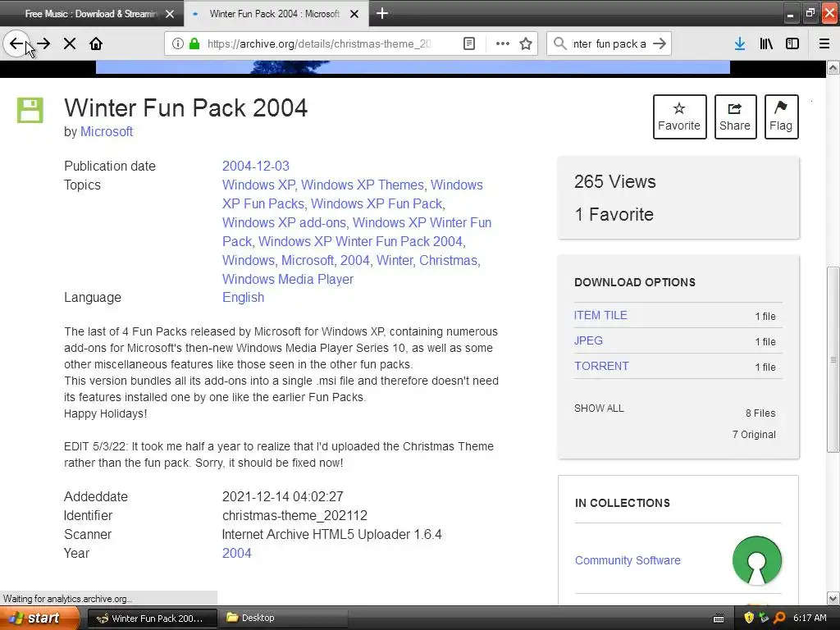
Task: Open the 2004-12-03 publication date link
Action: [x=256, y=166]
